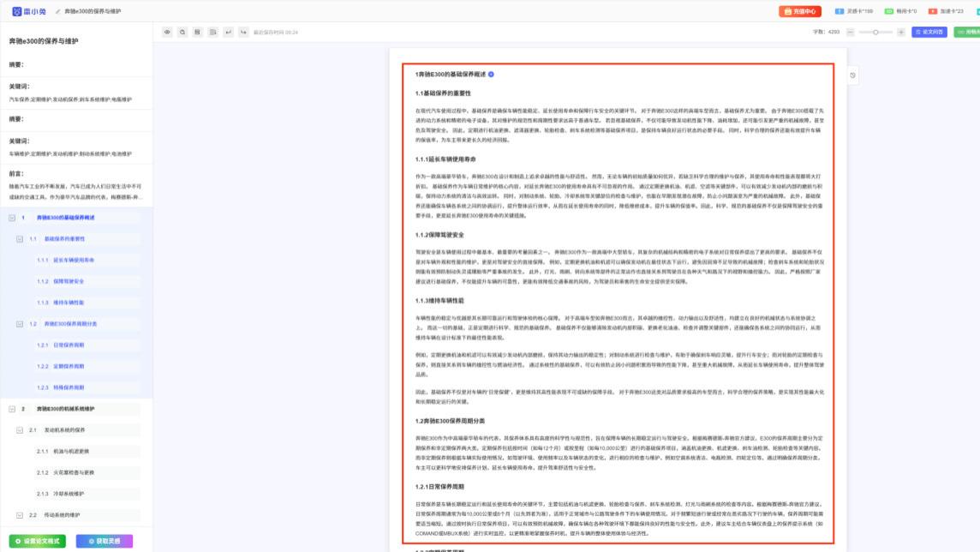Collapse section 1.1 基础保养的重要性
Screen dimensions: 980x552
(x=20, y=239)
